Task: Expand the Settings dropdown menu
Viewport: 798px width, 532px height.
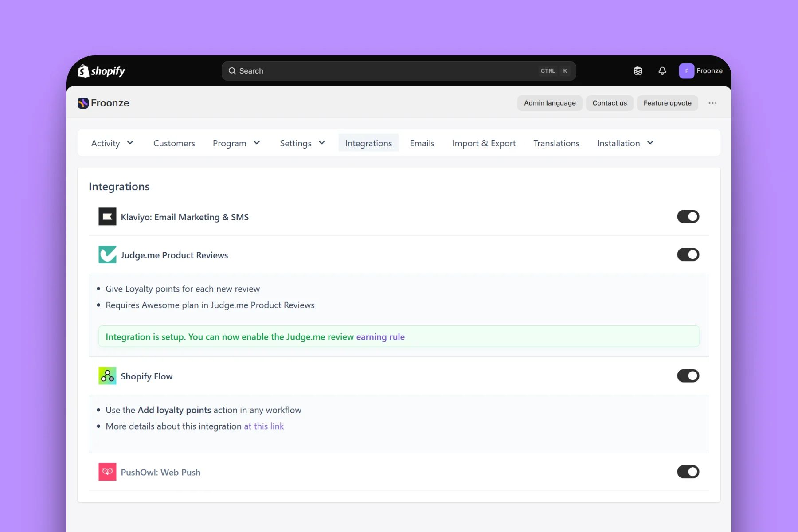Action: point(302,143)
